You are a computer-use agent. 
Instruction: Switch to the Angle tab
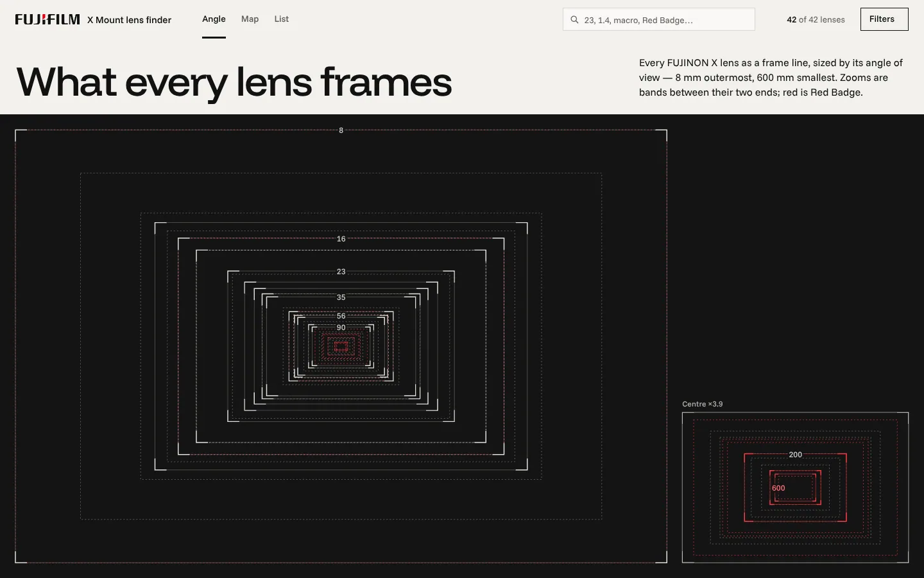pos(214,19)
